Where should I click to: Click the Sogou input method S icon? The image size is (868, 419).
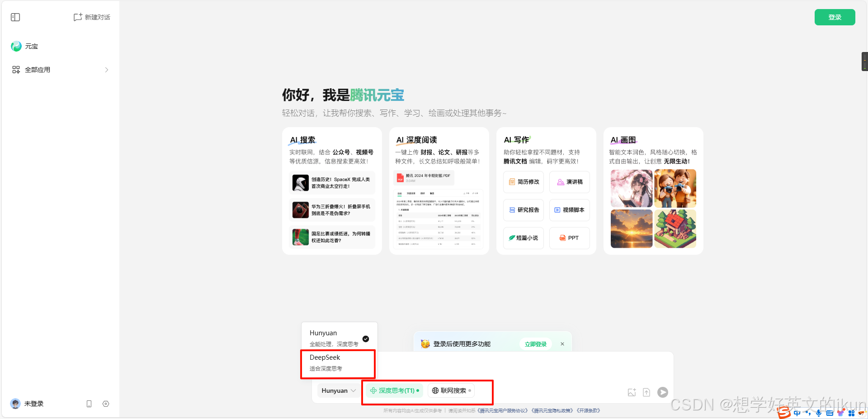784,412
